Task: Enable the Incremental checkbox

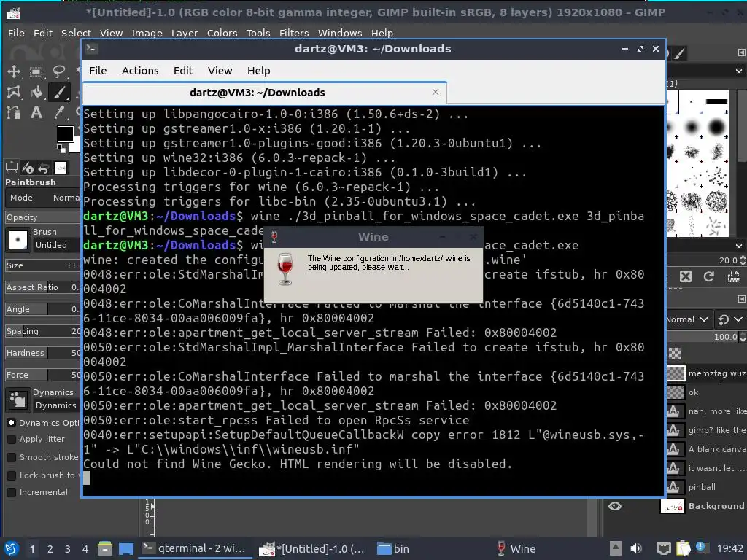Action: [12, 492]
